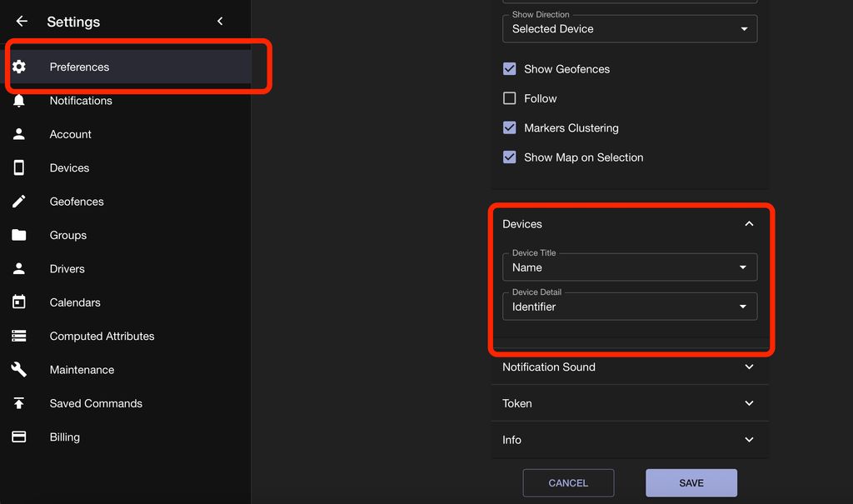
Task: Click the Notifications bell icon
Action: 19,101
